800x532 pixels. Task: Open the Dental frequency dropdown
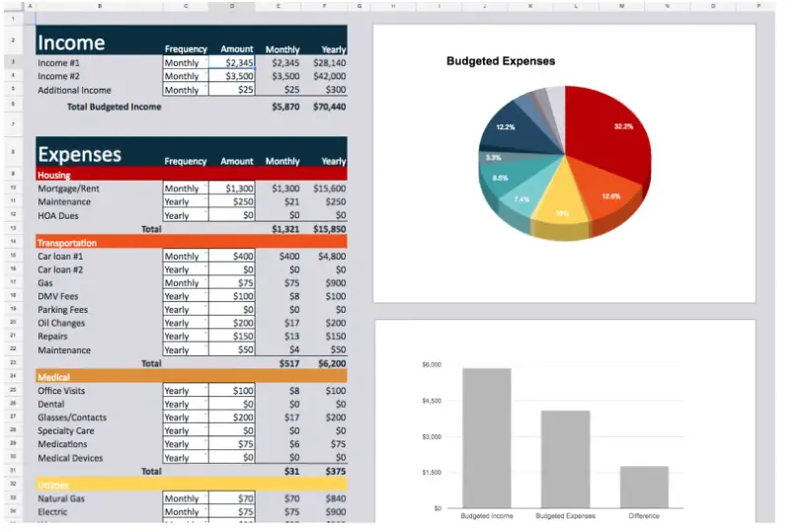(186, 404)
